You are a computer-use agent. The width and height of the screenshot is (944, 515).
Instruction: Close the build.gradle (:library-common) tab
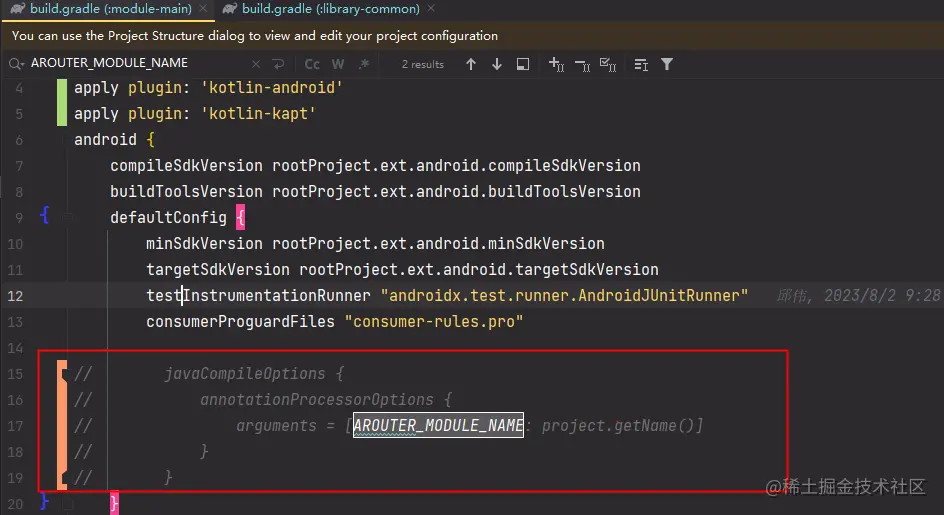[x=431, y=8]
